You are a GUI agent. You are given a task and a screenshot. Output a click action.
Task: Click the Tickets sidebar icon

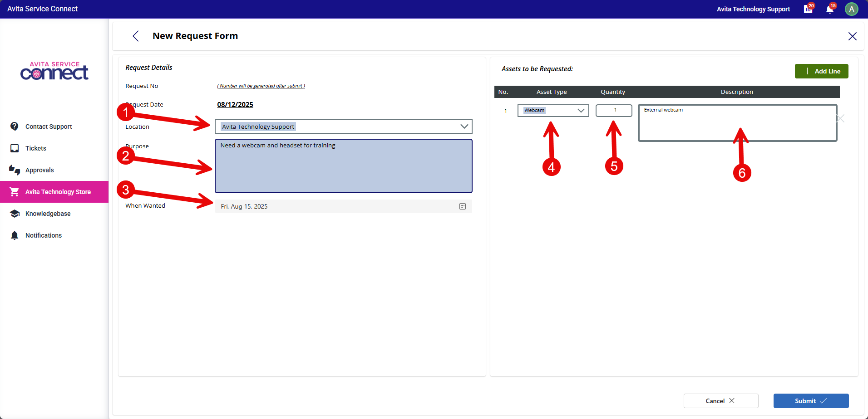[15, 148]
